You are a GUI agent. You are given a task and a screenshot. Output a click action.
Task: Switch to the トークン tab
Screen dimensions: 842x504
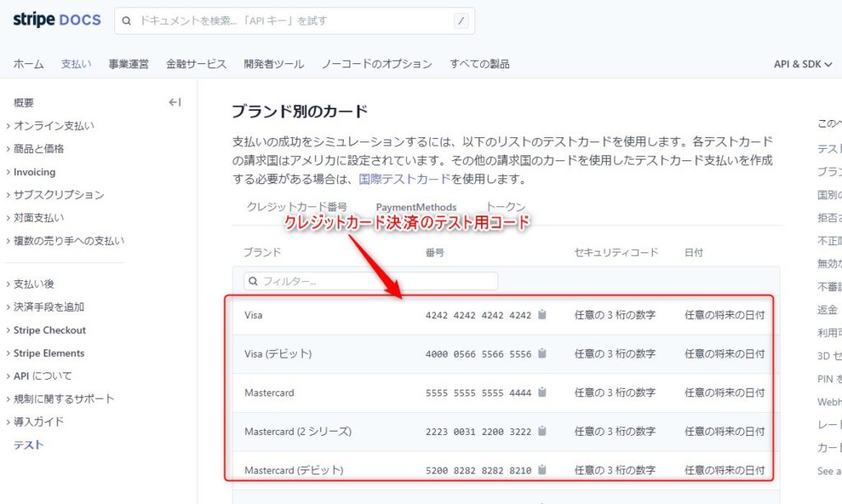(x=506, y=207)
